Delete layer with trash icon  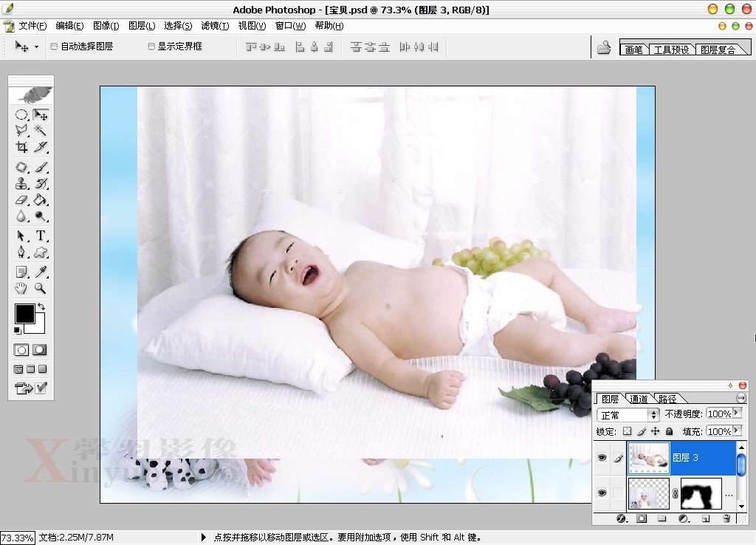(726, 518)
